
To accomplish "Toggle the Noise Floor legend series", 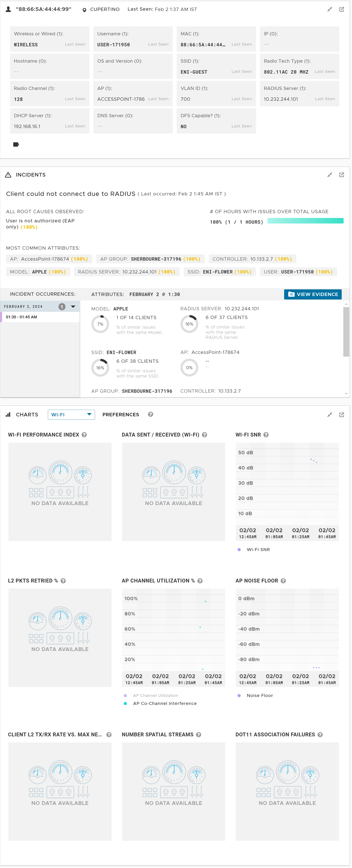I will [x=260, y=695].
